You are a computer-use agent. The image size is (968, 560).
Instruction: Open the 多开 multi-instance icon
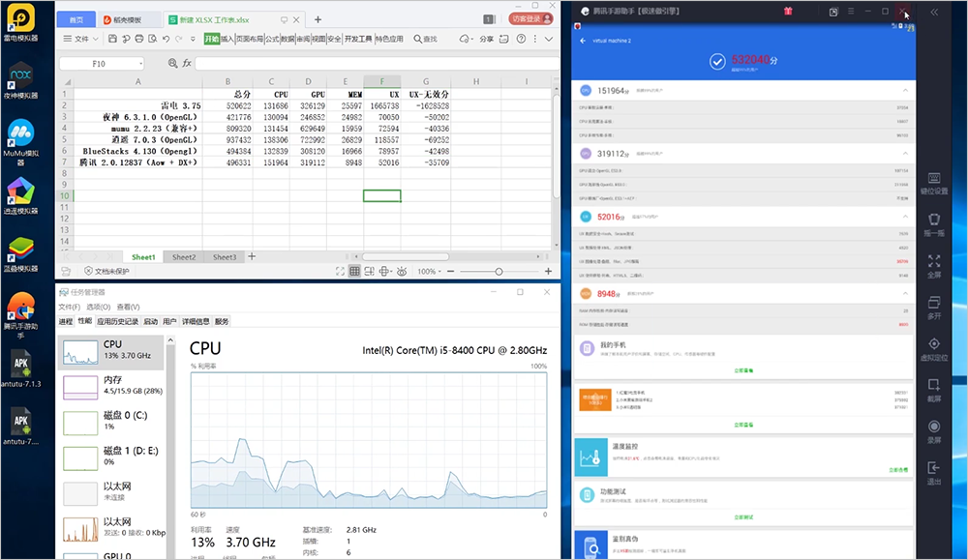934,308
